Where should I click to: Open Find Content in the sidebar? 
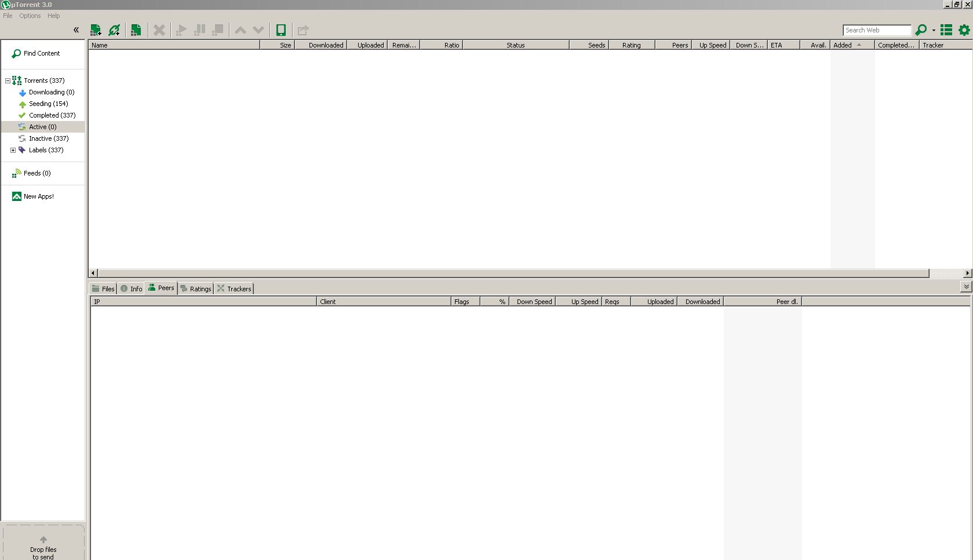(37, 53)
